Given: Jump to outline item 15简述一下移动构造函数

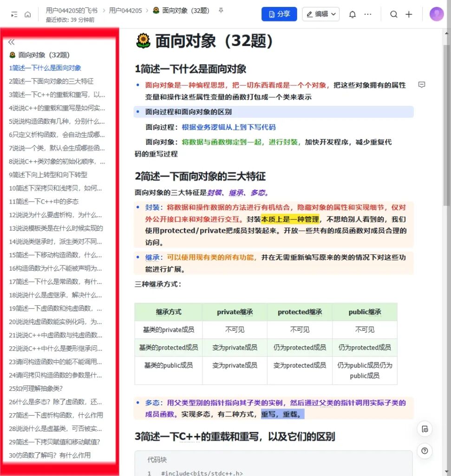Looking at the screenshot, I should coord(55,255).
